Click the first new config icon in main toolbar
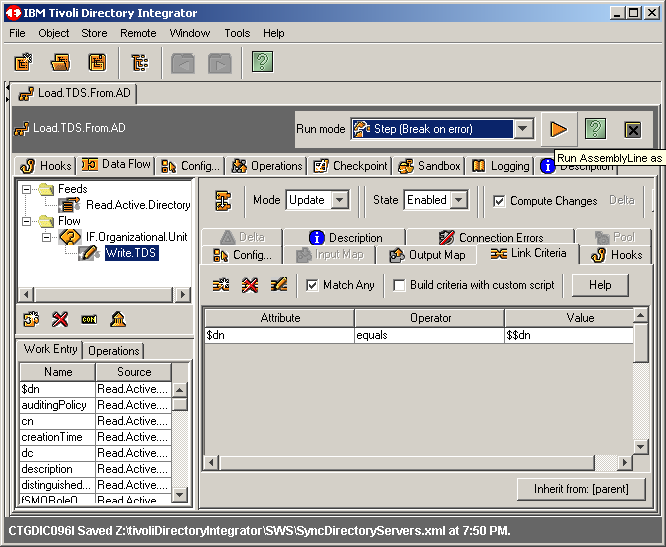Image resolution: width=666 pixels, height=547 pixels. coord(24,62)
